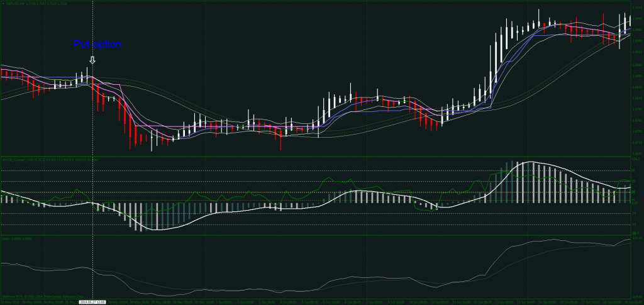This screenshot has height=305, width=644.
Task: Click the 4 Jun 08:00 time axis label
Action: (x=288, y=302)
